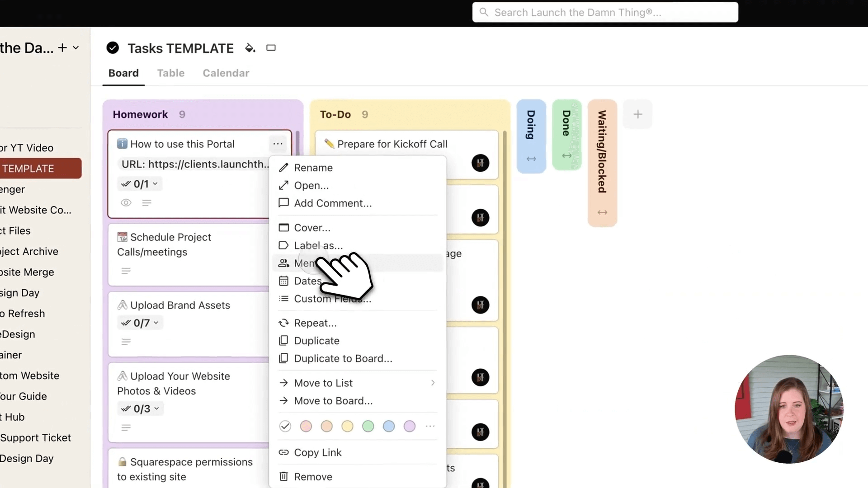Toggle the Tasks TEMPLATE completed check circle
Viewport: 868px width, 488px height.
pos(113,48)
